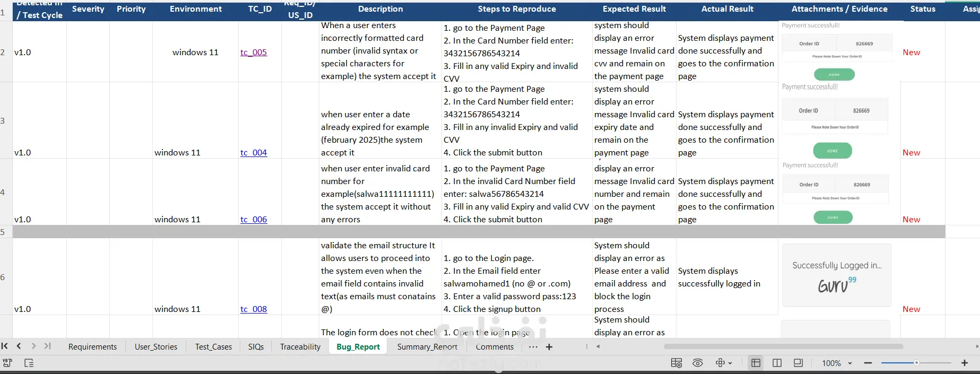980x374 pixels.
Task: Open the 100% zoom level dropdown
Action: pyautogui.click(x=837, y=363)
